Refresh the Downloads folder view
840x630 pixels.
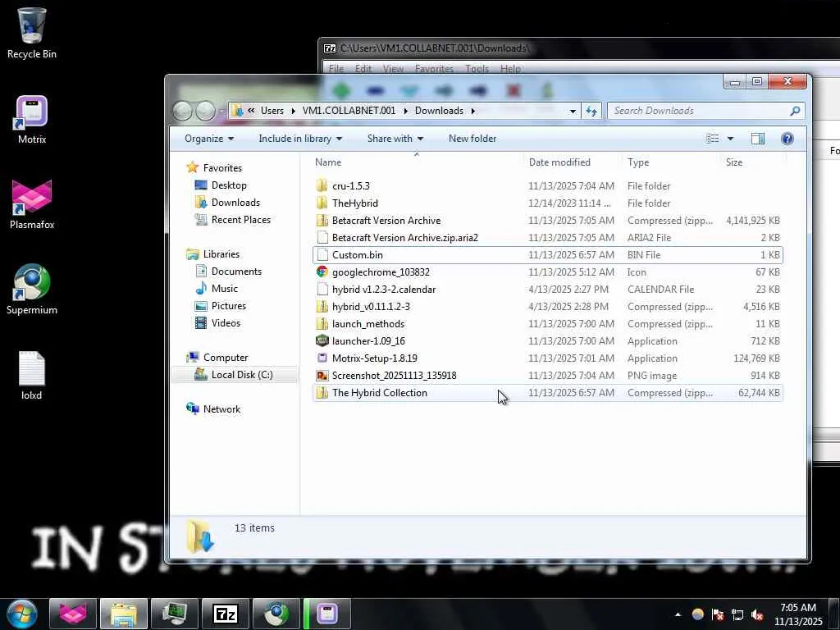(591, 111)
